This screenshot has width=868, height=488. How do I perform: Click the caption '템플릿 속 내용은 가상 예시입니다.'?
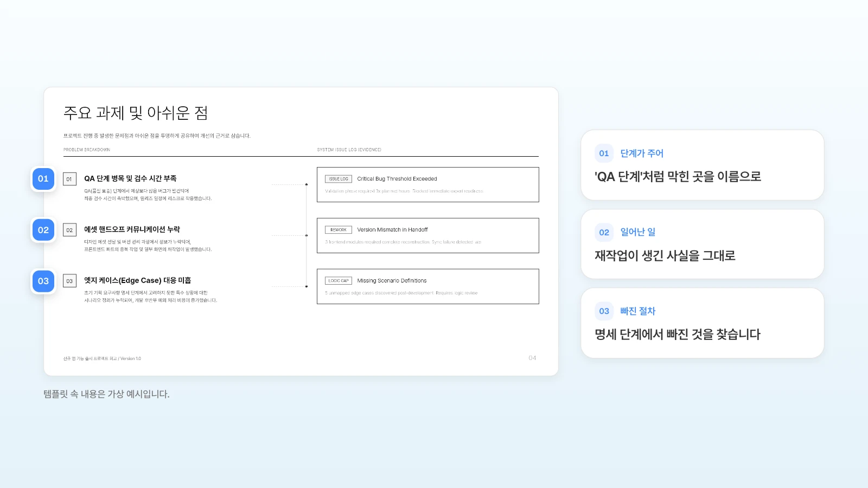click(x=106, y=394)
